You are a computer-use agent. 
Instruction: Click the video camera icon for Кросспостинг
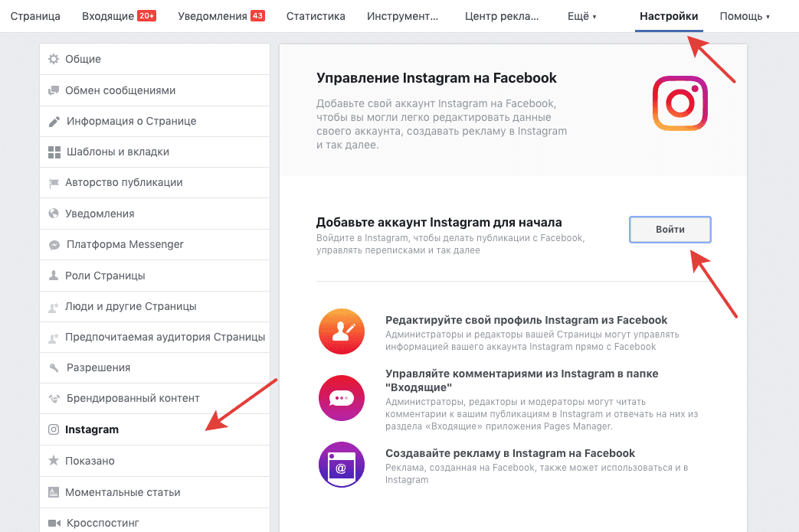pos(54,523)
